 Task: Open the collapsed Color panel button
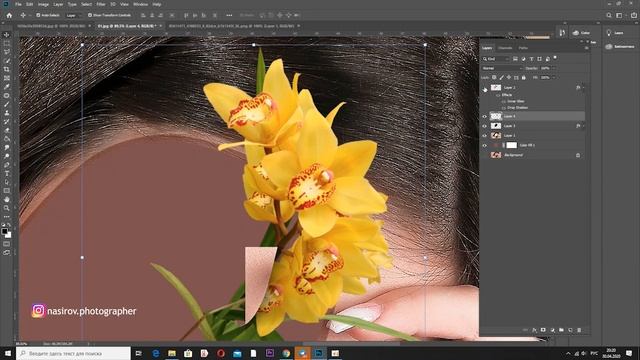coord(582,33)
